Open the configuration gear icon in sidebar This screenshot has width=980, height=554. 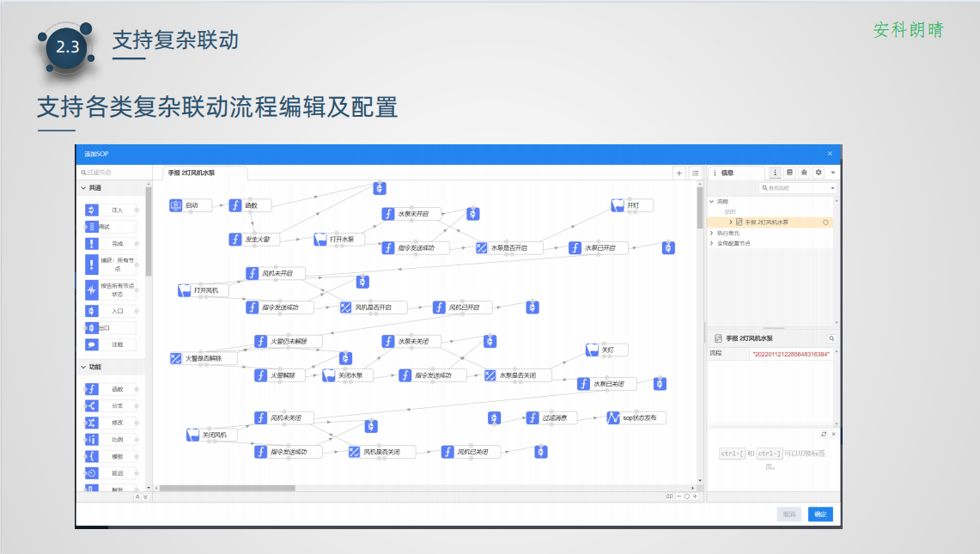point(818,173)
